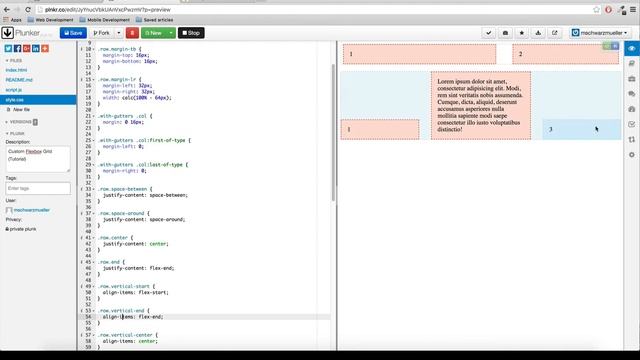
Task: Fold the .row.center rule at line 41
Action: [x=93, y=238]
